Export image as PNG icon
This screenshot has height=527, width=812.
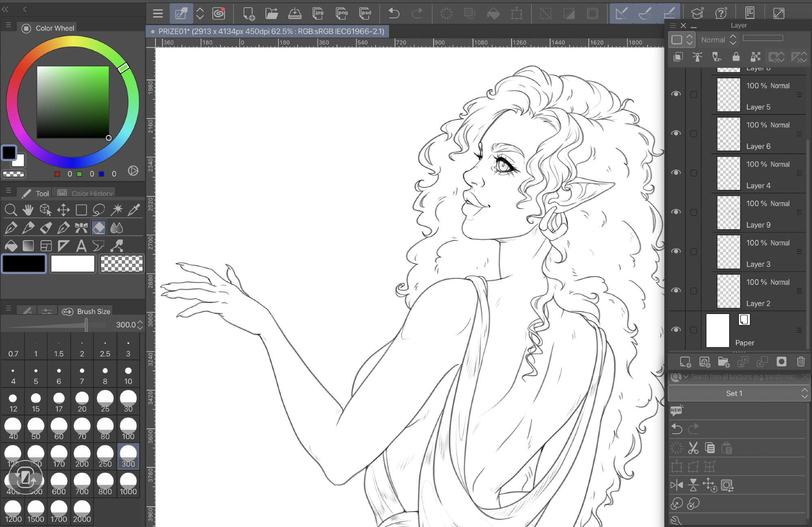click(x=342, y=13)
